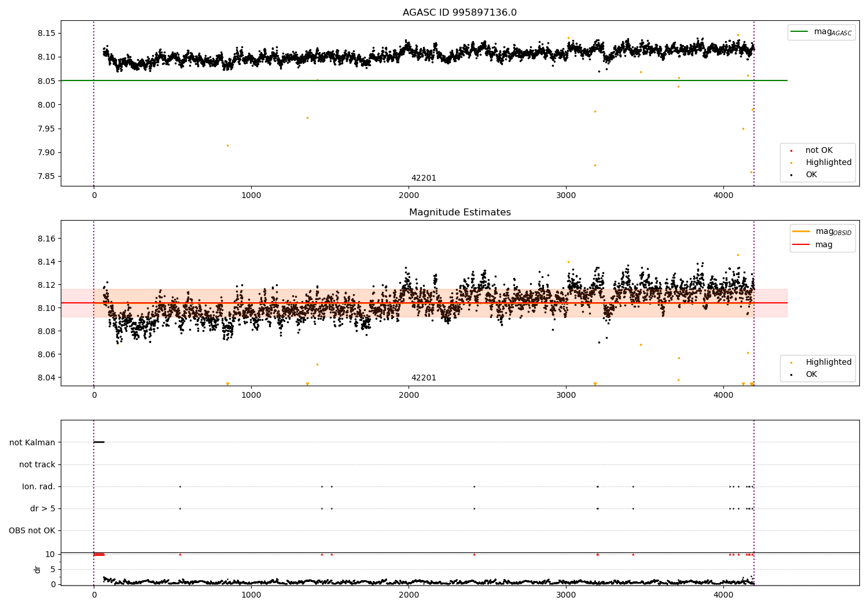The image size is (868, 608).
Task: Click the 'not Kalman' axis label
Action: click(x=32, y=442)
